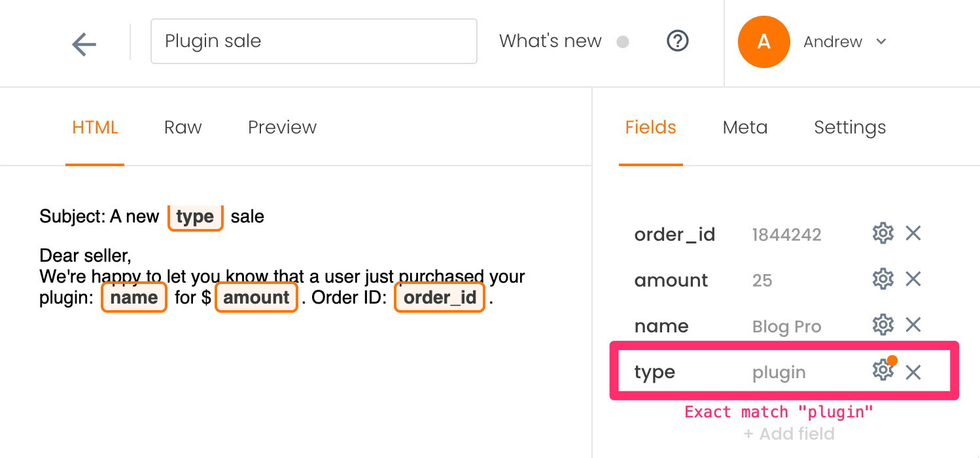This screenshot has height=458, width=980.
Task: Open the Meta tab
Action: pos(745,127)
